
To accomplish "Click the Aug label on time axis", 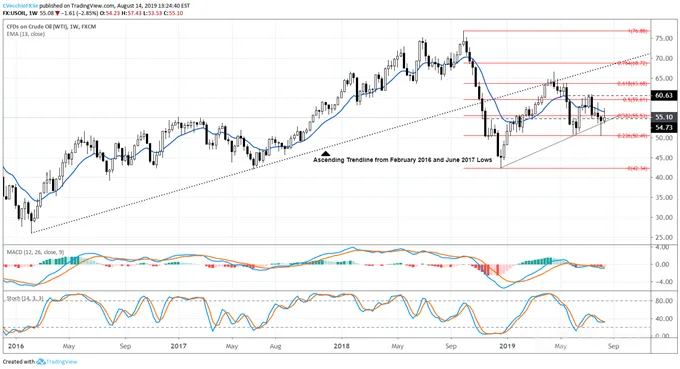I will pos(275,346).
